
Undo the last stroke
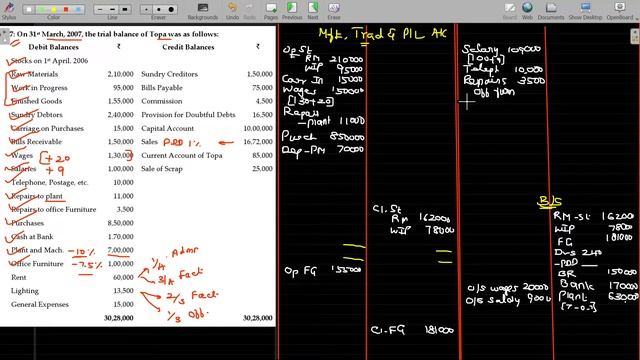click(232, 11)
